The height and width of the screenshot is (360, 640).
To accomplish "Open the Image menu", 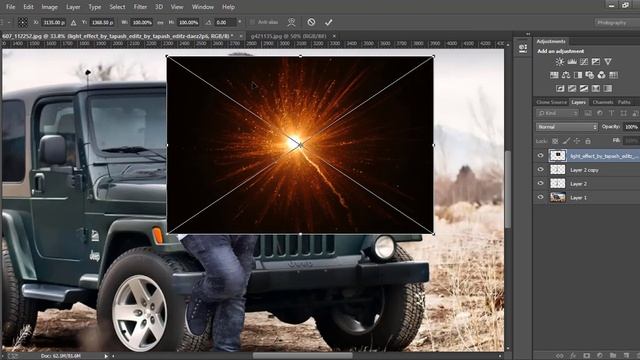I will [49, 7].
